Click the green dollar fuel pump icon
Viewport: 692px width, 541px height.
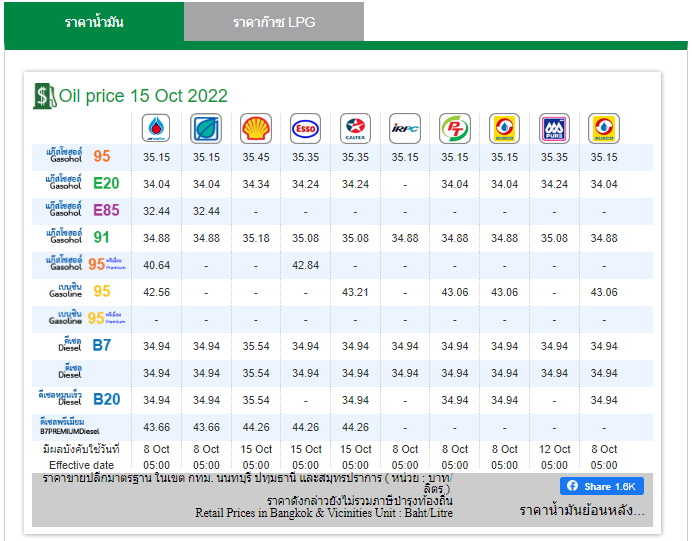pyautogui.click(x=45, y=96)
